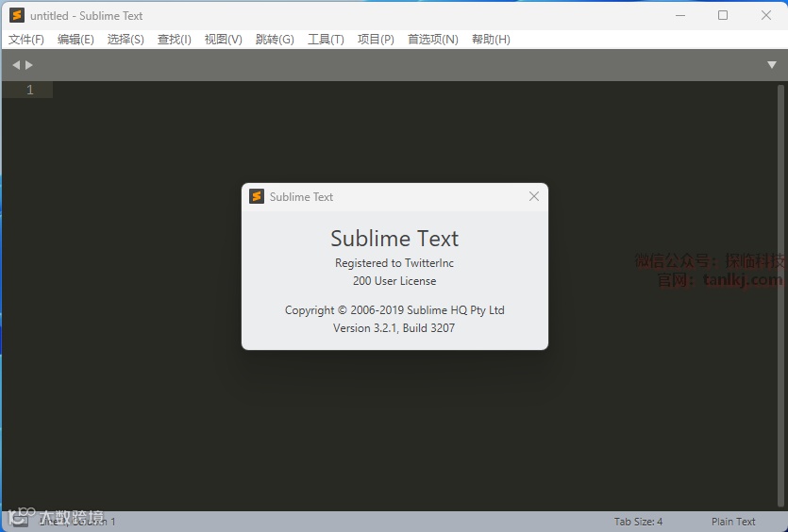Open the 查找(I) menu
The image size is (788, 532).
(x=174, y=40)
